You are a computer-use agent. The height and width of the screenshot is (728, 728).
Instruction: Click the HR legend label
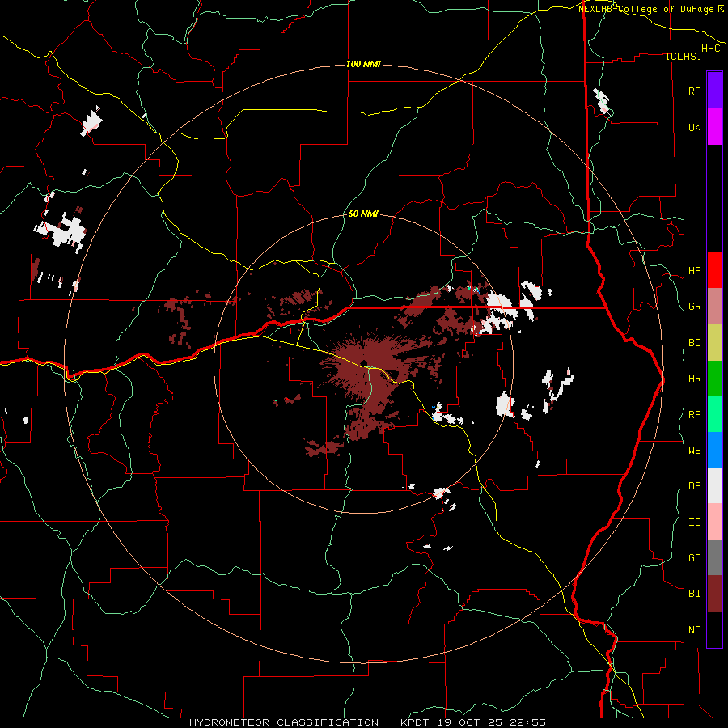(x=694, y=379)
